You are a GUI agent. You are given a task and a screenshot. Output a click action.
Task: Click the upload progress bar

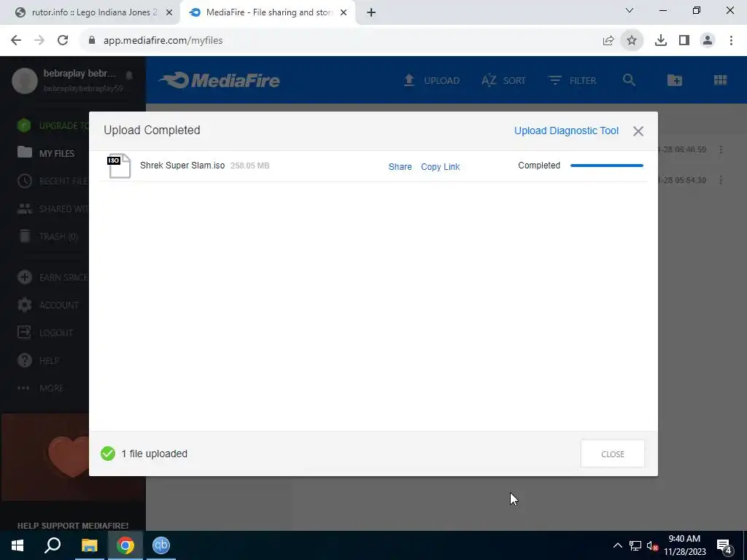coord(606,166)
